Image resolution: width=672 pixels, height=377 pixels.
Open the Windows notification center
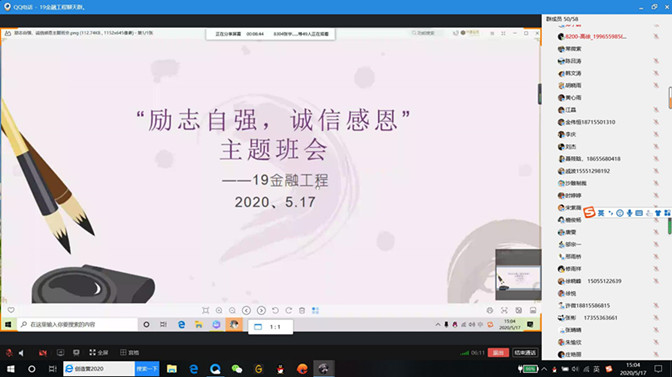point(658,368)
